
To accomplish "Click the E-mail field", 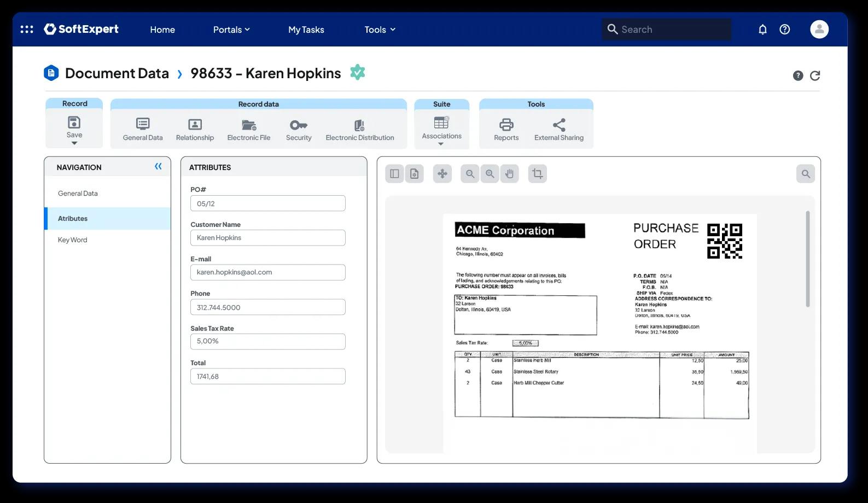I will pos(268,272).
